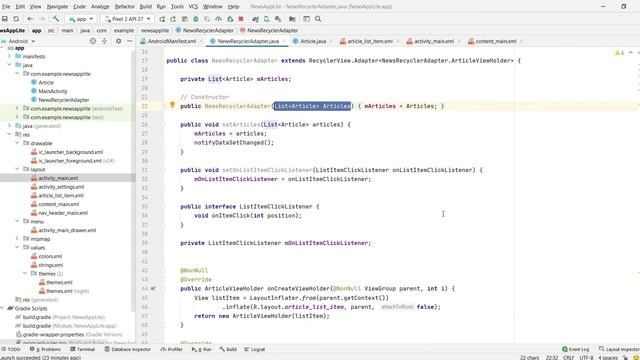Open the Terminal tool window
The height and width of the screenshot is (360, 640).
(83, 349)
